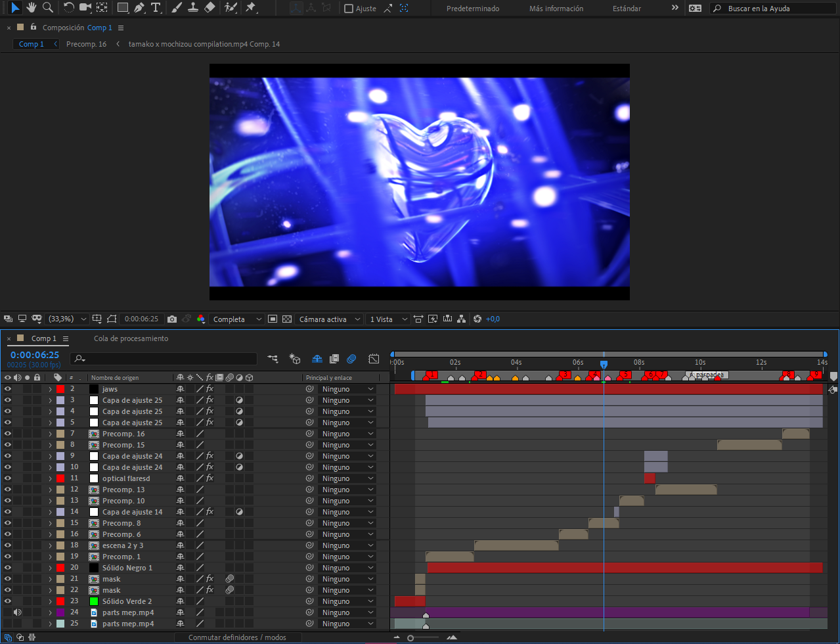This screenshot has height=644, width=840.
Task: Select the Zoom magnifier tool
Action: pyautogui.click(x=48, y=8)
